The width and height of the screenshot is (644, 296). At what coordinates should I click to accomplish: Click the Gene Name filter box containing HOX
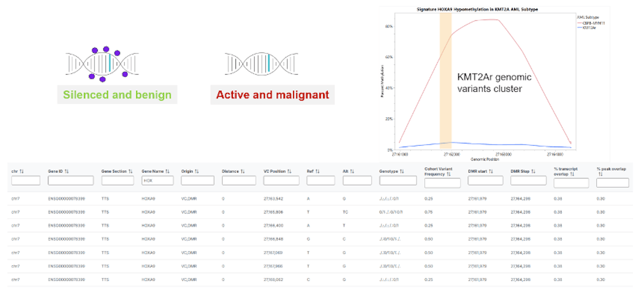click(x=157, y=181)
